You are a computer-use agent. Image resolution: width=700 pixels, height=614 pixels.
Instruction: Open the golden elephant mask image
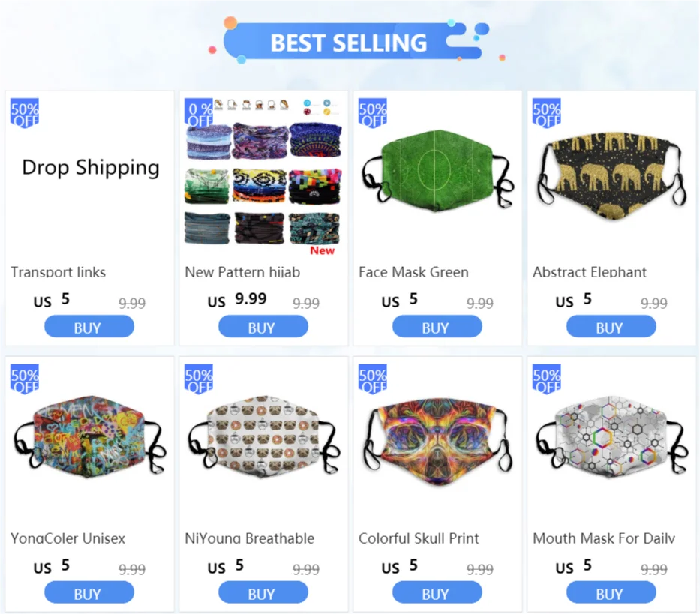611,175
